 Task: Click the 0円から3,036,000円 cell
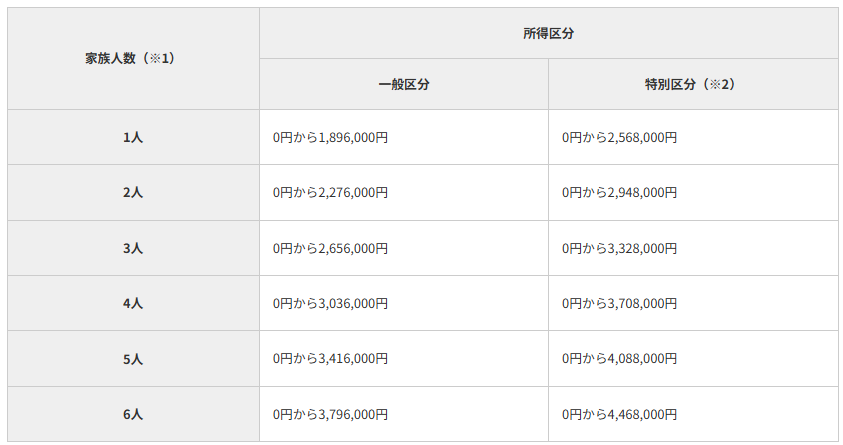point(330,303)
